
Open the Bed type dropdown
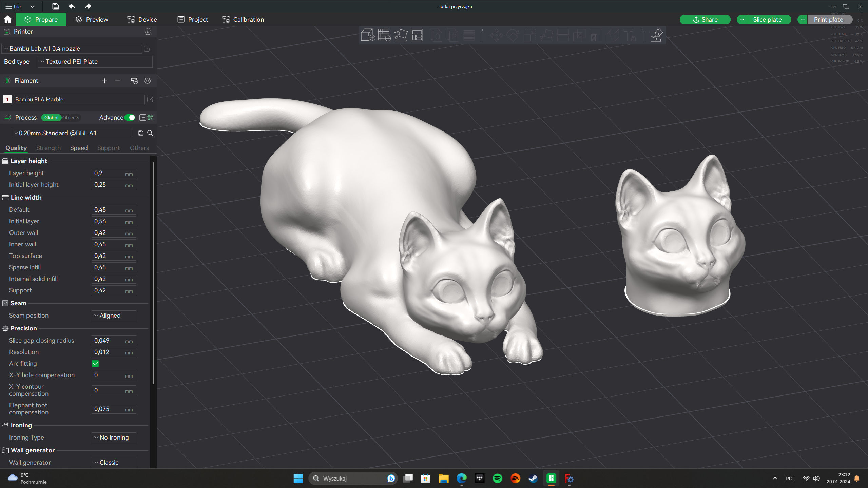click(95, 62)
